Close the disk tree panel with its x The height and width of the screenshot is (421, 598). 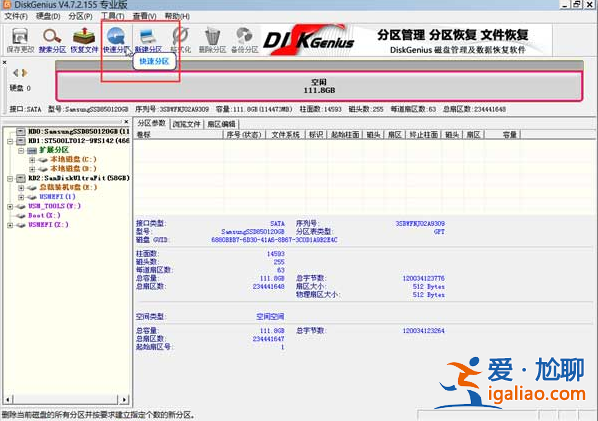tap(126, 122)
